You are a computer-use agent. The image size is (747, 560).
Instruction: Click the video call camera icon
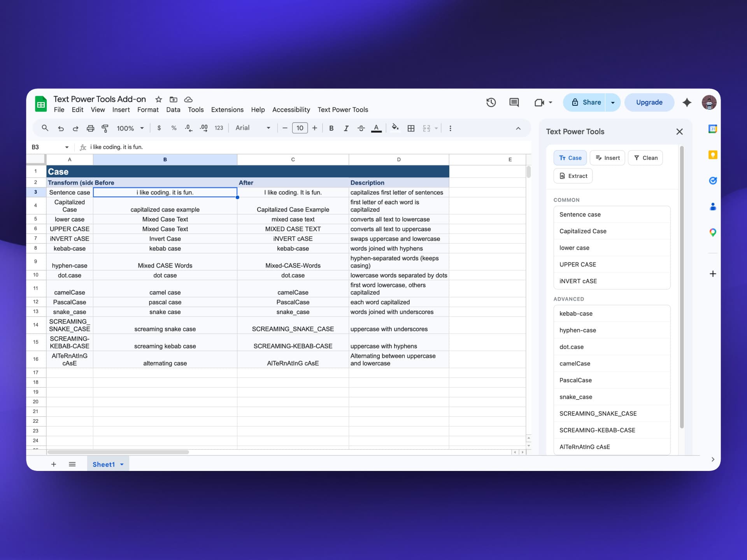click(539, 103)
